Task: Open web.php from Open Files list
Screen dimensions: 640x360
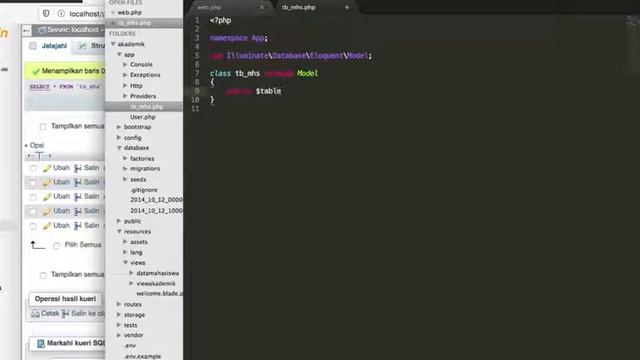Action: point(129,13)
